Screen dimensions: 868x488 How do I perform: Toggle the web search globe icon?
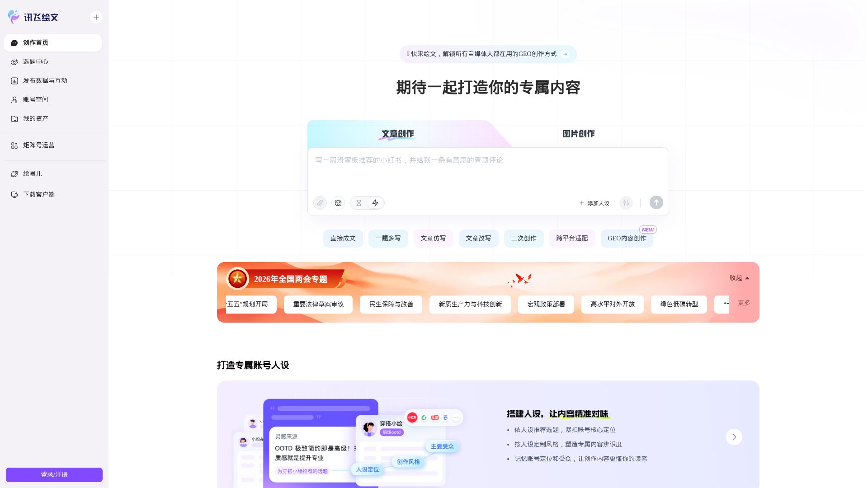[338, 203]
